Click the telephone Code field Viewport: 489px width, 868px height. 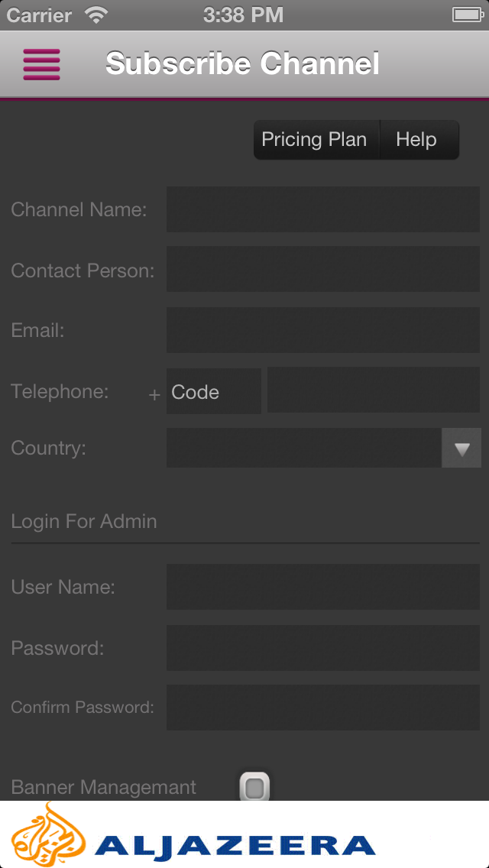(x=214, y=390)
